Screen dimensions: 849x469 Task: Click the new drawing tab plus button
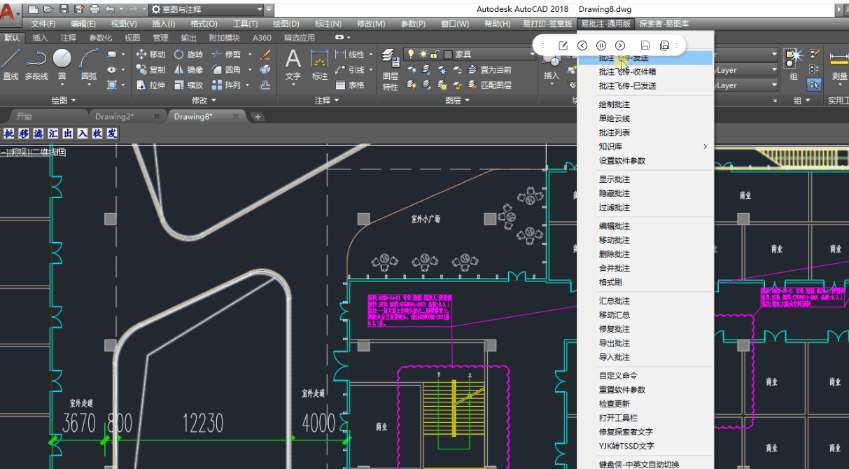pos(258,116)
